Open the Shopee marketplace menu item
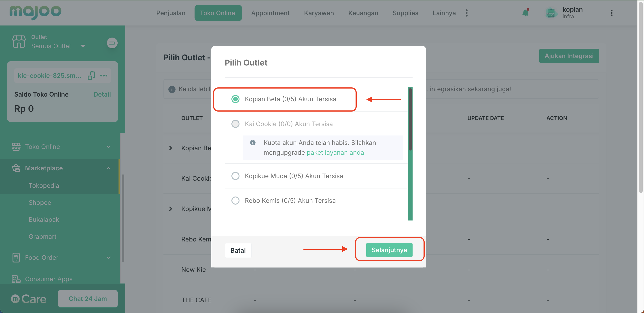The height and width of the screenshot is (313, 644). coord(40,202)
